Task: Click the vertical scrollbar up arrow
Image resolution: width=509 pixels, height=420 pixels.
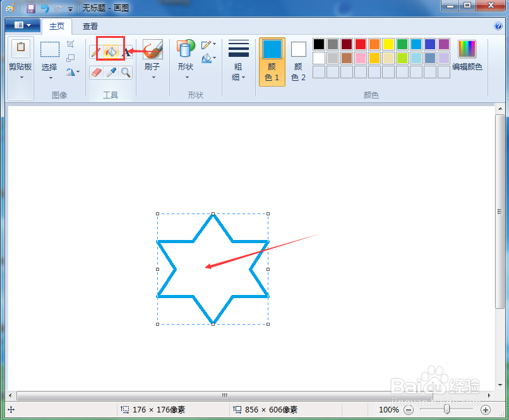Action: click(x=500, y=109)
